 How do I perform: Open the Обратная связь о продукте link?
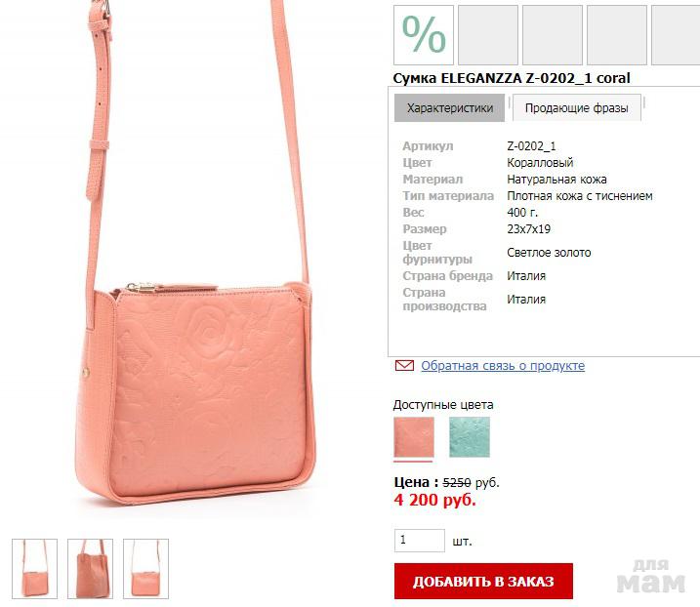(x=503, y=366)
